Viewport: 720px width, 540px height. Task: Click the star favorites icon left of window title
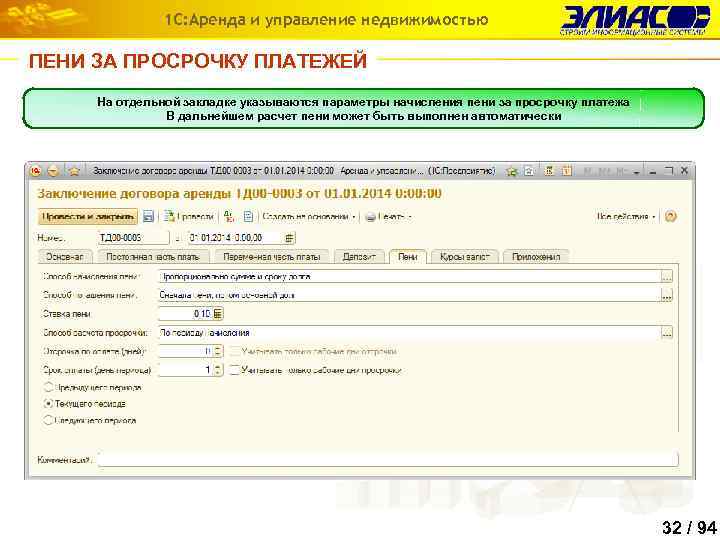click(x=74, y=171)
